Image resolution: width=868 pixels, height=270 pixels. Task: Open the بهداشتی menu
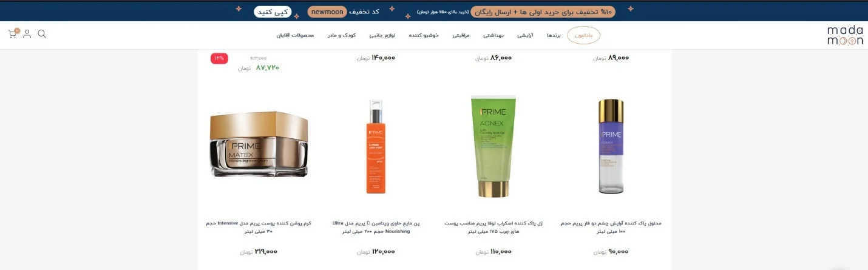pos(493,35)
